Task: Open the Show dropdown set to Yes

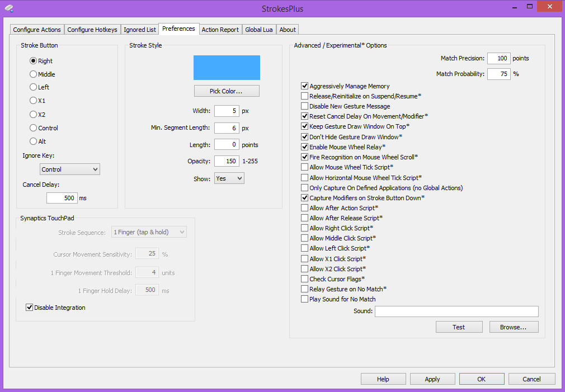Action: pos(229,178)
